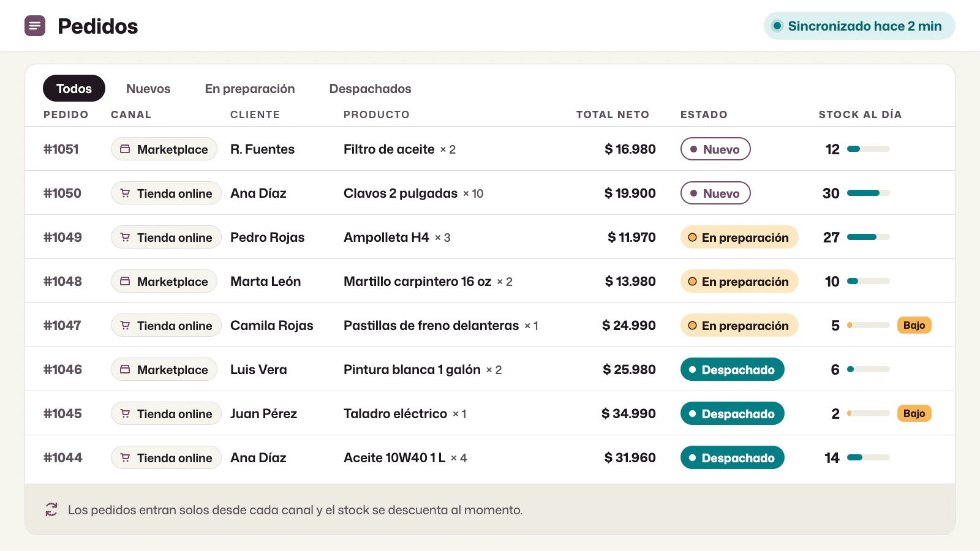Click the total $ 16.980

tap(630, 149)
